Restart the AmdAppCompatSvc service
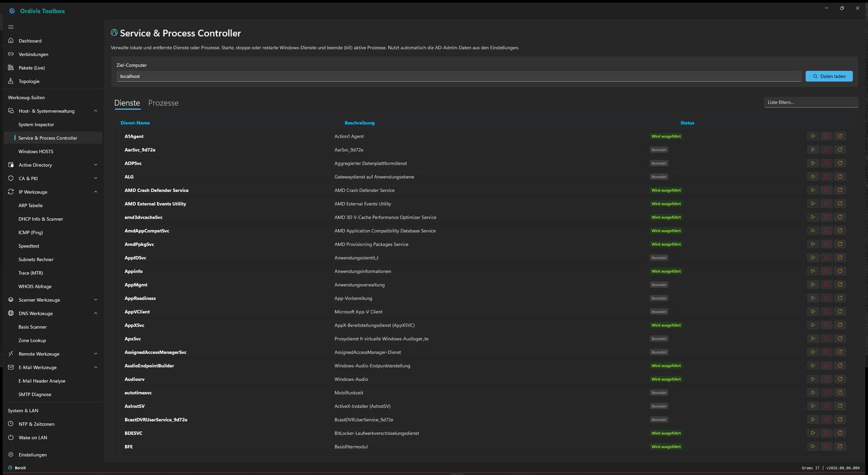The height and width of the screenshot is (475, 868). [840, 231]
